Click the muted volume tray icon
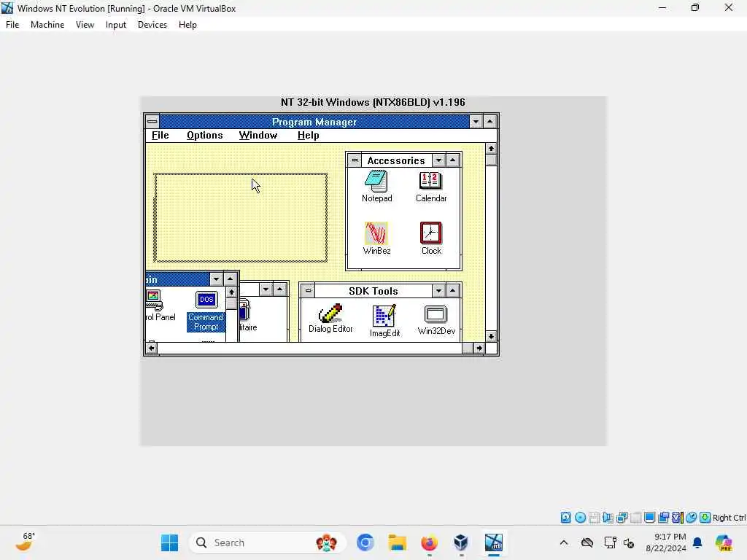This screenshot has height=560, width=747. pos(628,542)
